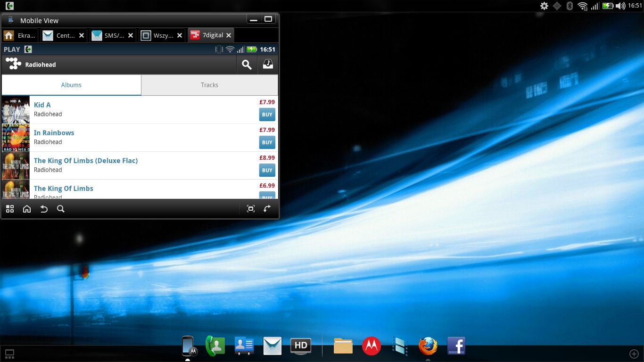644x362 pixels.
Task: Click the Kid A album cover
Action: tap(16, 110)
